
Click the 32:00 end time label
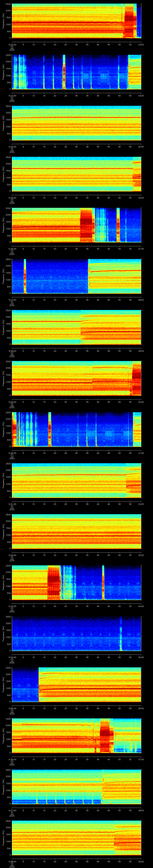coord(141,504)
